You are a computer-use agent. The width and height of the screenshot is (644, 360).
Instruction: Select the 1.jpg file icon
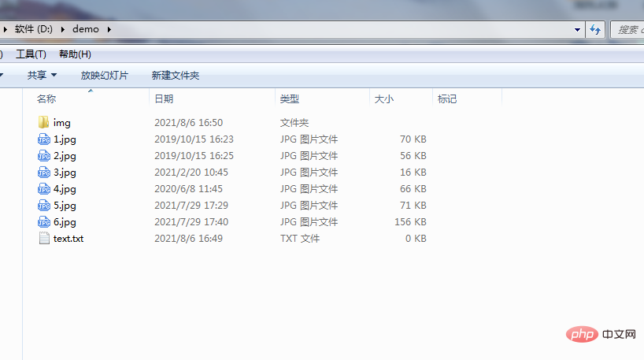click(x=44, y=139)
